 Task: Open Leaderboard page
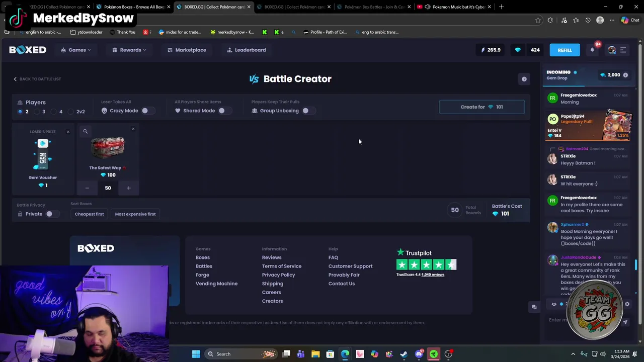247,50
